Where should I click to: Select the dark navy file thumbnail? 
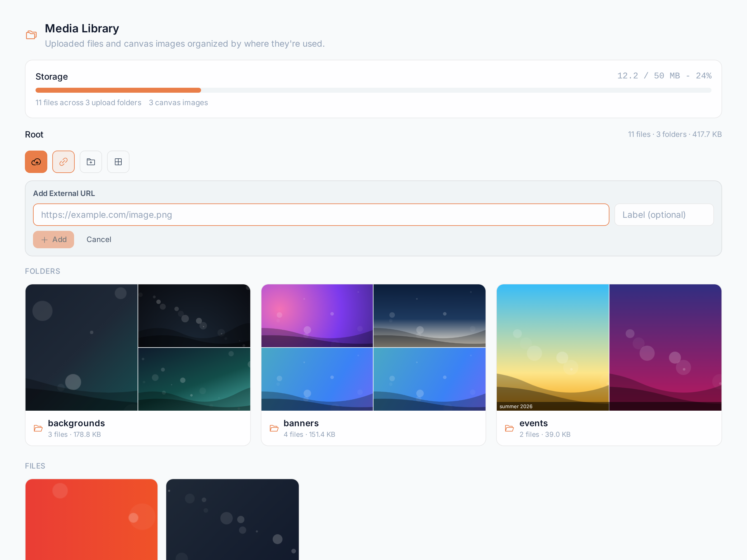point(232,520)
